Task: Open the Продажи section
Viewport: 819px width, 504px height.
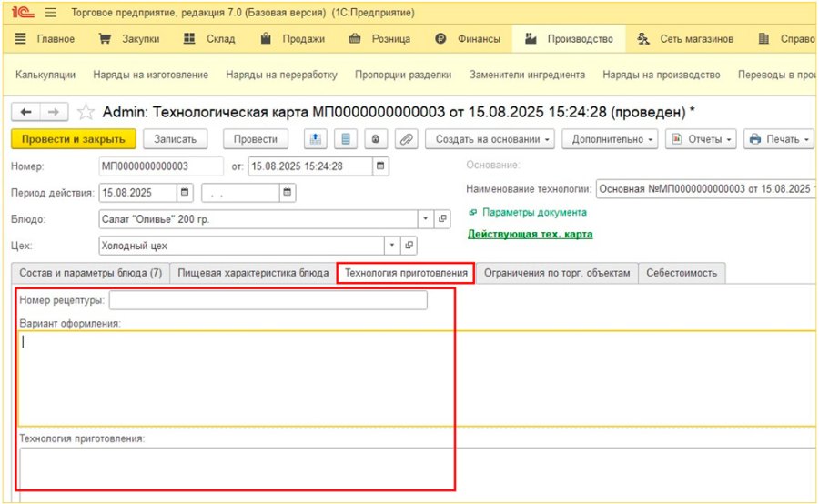Action: coord(292,39)
